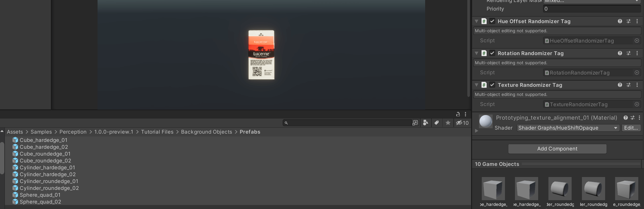Open help for Rotation Randomizer Tag

click(620, 53)
